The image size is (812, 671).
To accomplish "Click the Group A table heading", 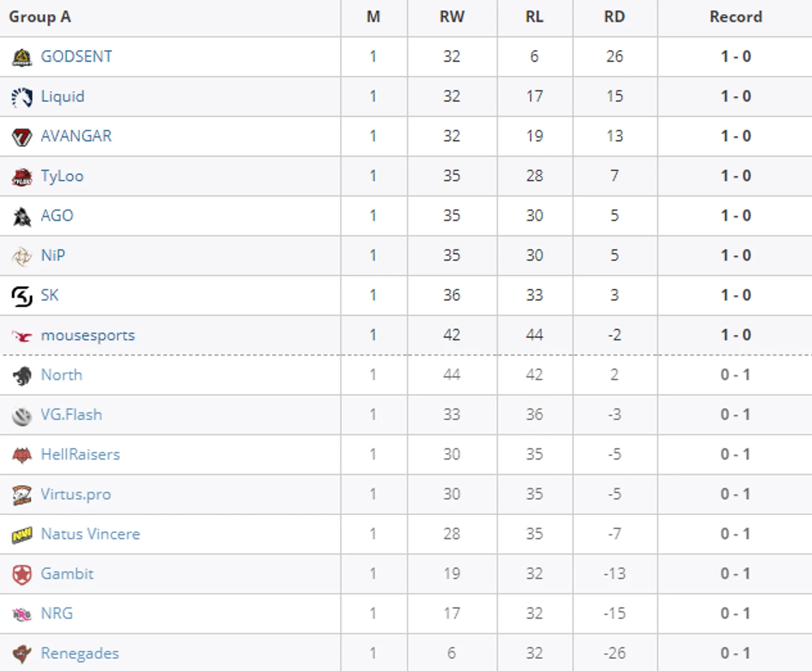I will [x=40, y=17].
